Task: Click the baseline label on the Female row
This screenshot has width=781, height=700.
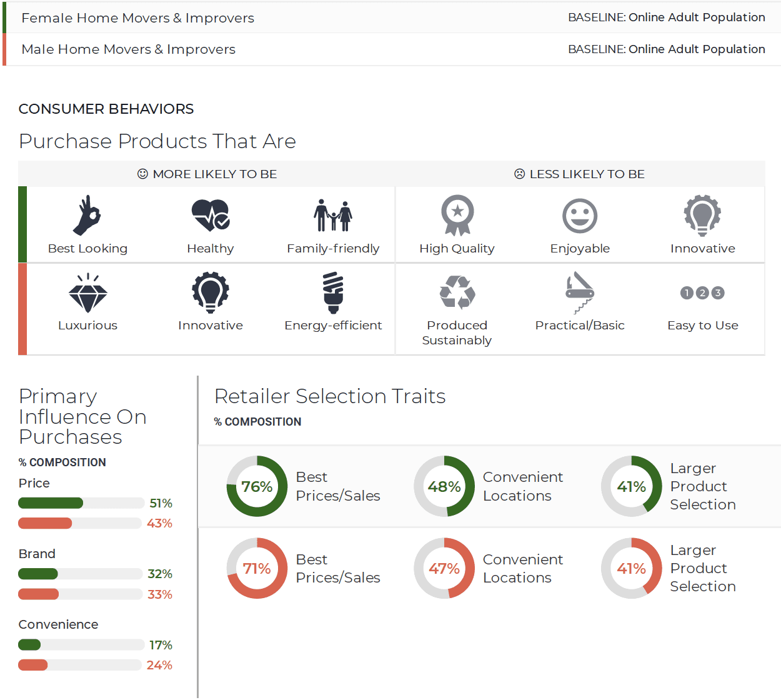Action: pyautogui.click(x=666, y=17)
